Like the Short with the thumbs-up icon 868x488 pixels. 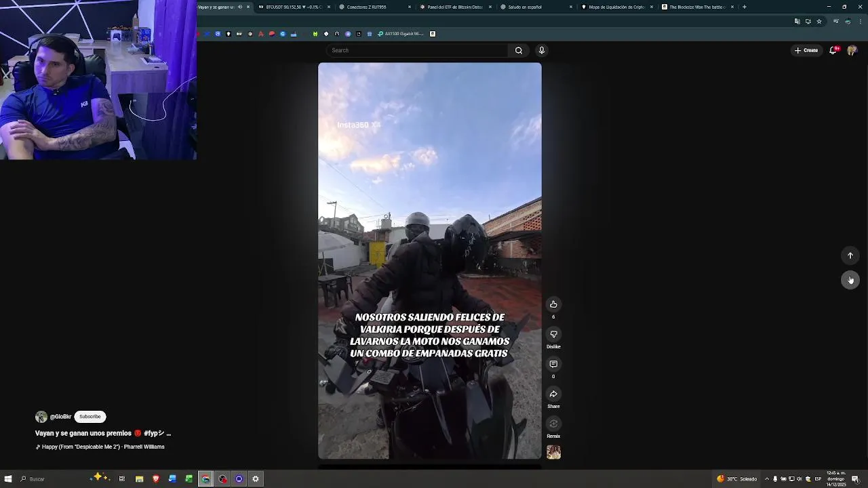tap(553, 304)
